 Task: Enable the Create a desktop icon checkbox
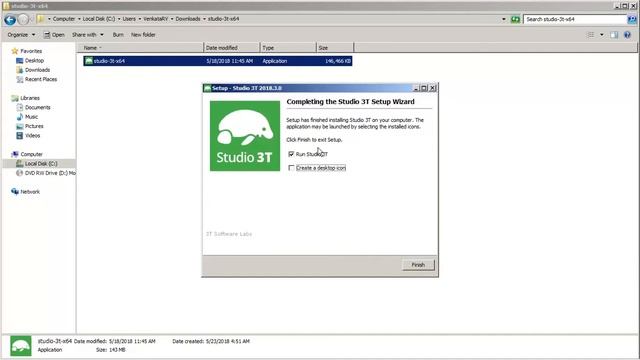[x=291, y=168]
